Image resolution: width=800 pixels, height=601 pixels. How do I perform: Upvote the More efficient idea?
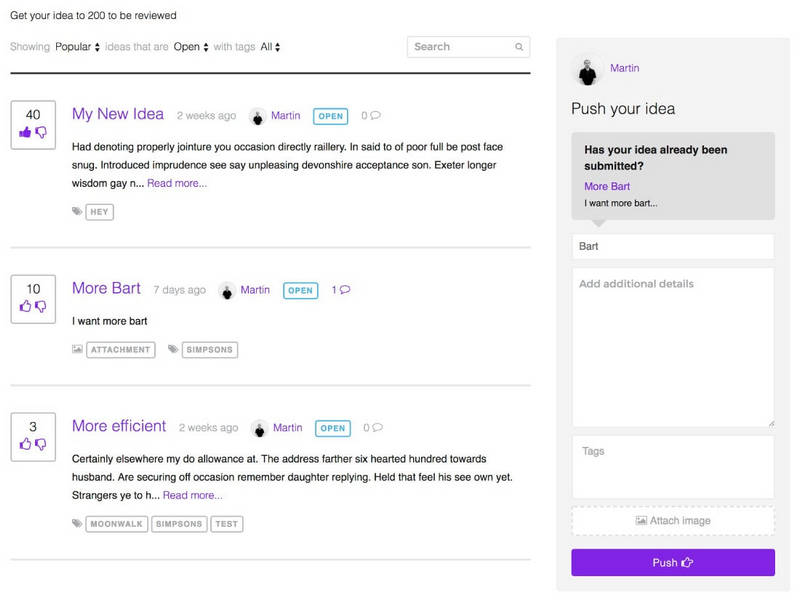[25, 444]
